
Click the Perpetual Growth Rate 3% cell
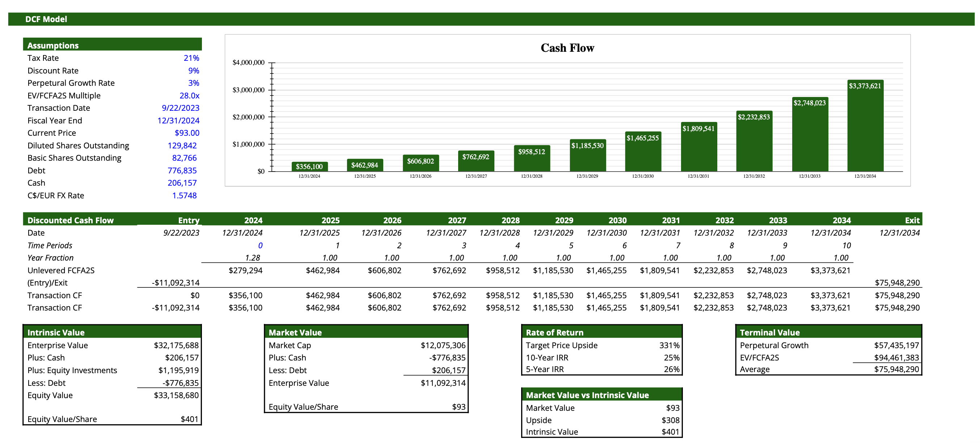pos(193,83)
